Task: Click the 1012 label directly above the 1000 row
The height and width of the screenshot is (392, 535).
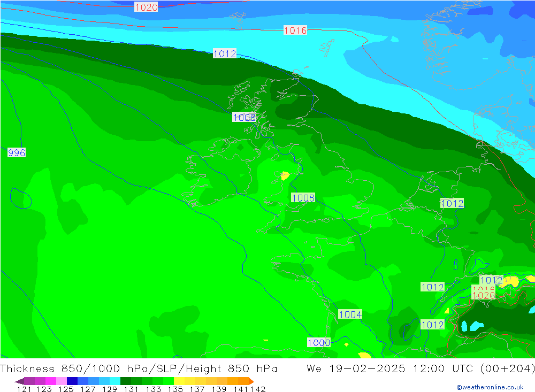Action: point(433,325)
